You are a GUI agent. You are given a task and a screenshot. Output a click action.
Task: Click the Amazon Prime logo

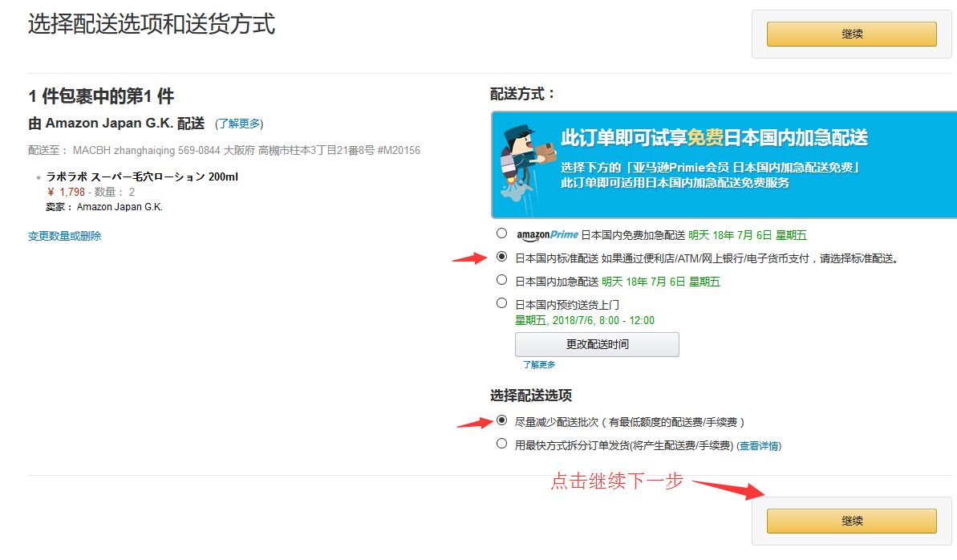(x=547, y=235)
